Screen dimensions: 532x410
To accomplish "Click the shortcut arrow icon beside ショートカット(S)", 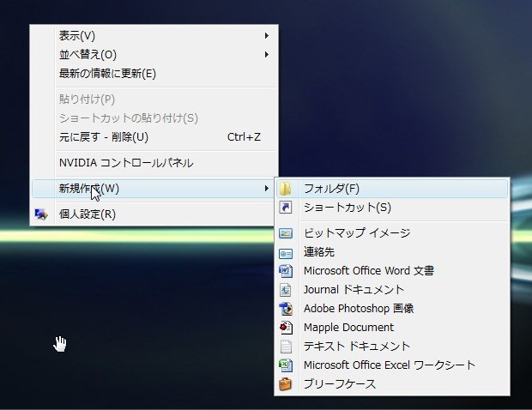I will [286, 208].
